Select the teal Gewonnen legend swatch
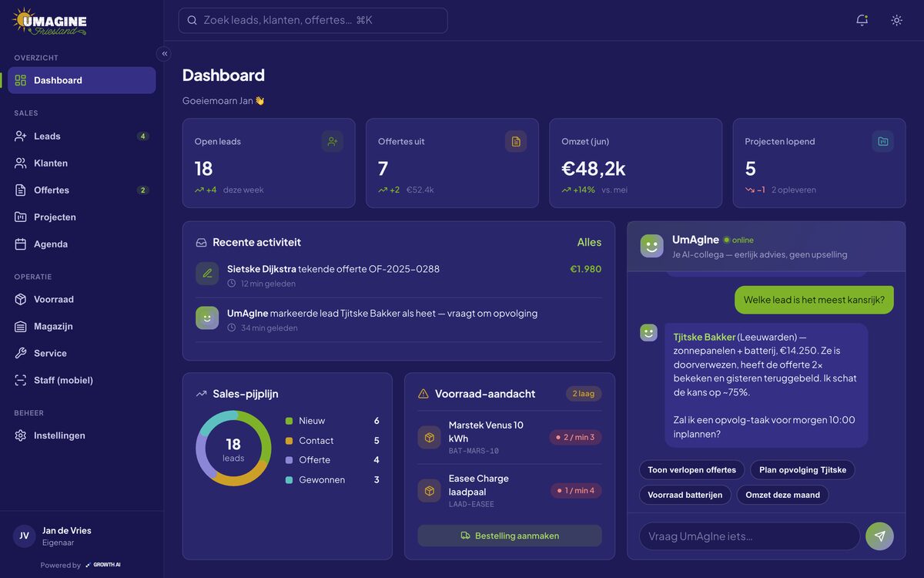This screenshot has height=578, width=924. (x=289, y=479)
